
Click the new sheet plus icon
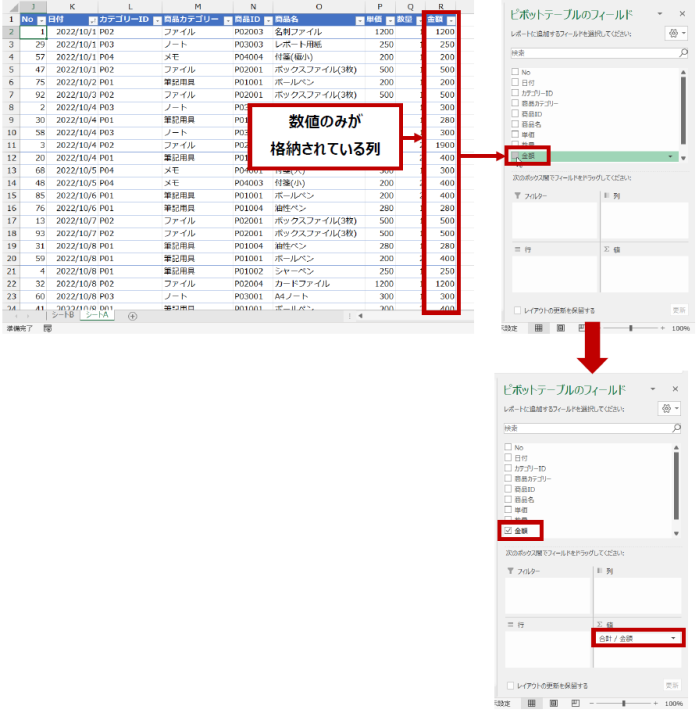pyautogui.click(x=132, y=316)
